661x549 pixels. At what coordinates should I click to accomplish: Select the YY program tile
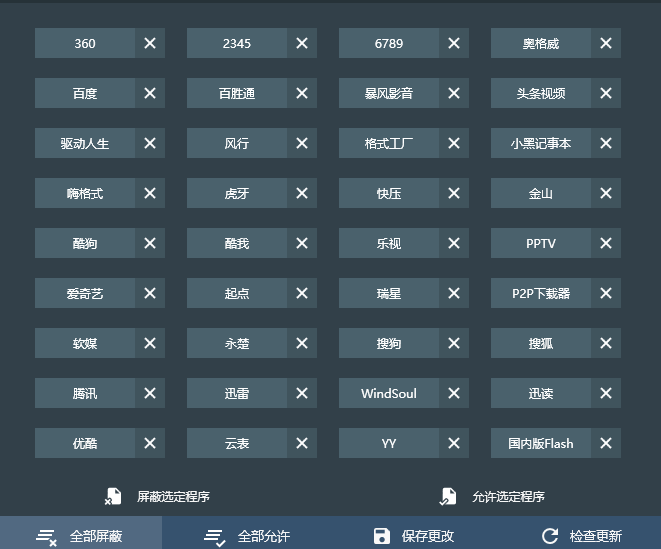point(389,443)
